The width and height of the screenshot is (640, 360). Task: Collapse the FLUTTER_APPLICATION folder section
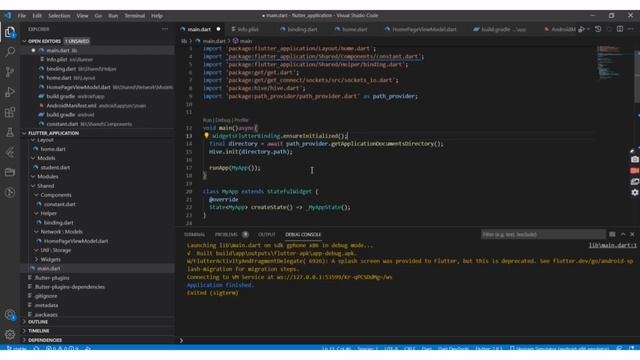24,133
